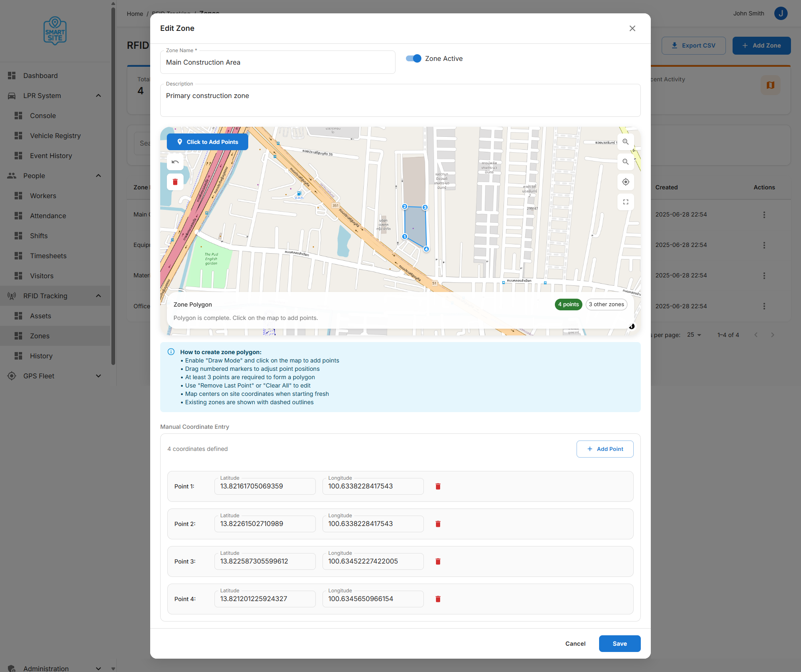Collapse the LPR System menu

point(98,96)
